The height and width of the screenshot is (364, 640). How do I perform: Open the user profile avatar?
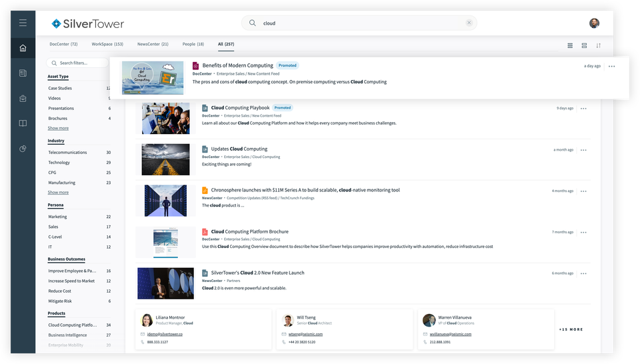click(594, 23)
